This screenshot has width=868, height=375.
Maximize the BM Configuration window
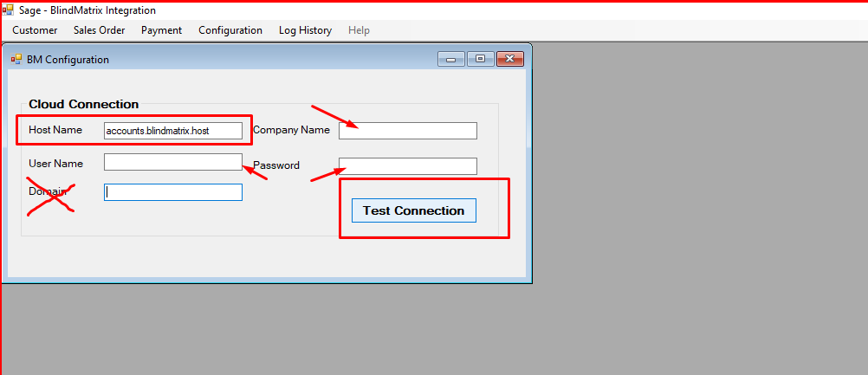(x=480, y=59)
